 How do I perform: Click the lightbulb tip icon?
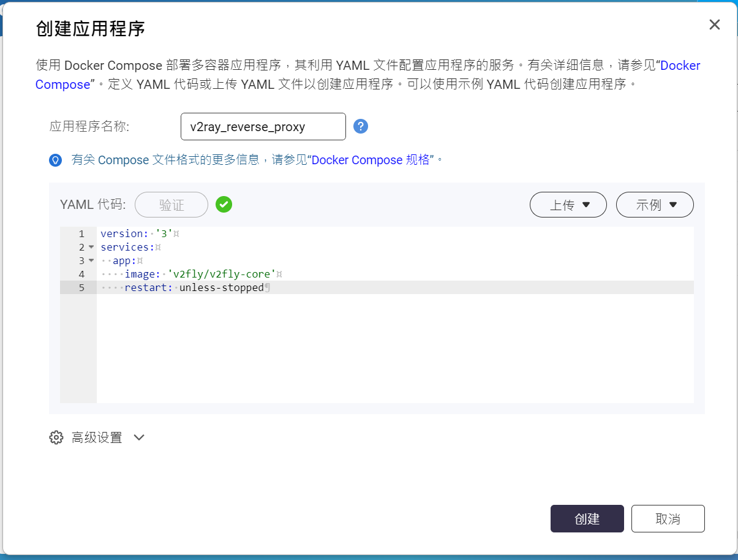click(x=56, y=161)
